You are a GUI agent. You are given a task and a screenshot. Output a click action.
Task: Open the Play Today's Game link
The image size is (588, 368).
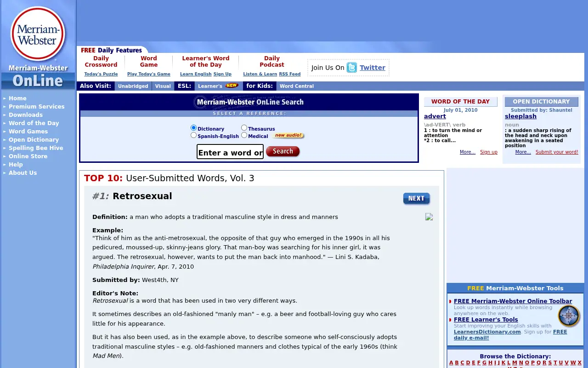149,74
